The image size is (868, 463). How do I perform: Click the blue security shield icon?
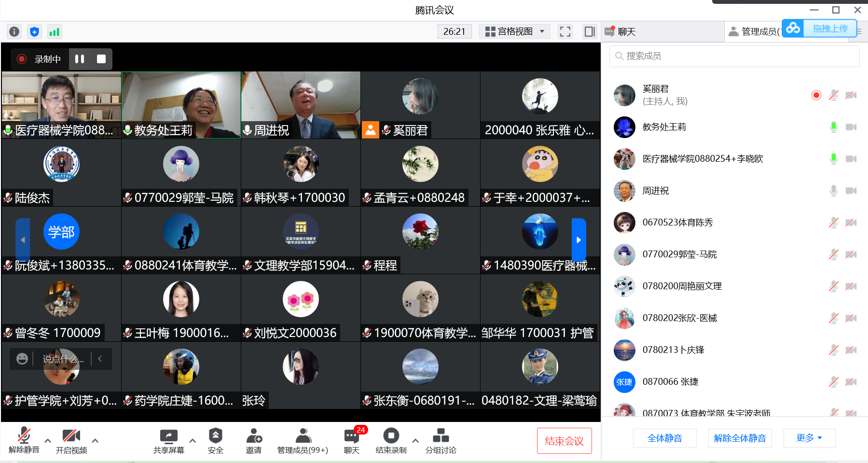34,32
